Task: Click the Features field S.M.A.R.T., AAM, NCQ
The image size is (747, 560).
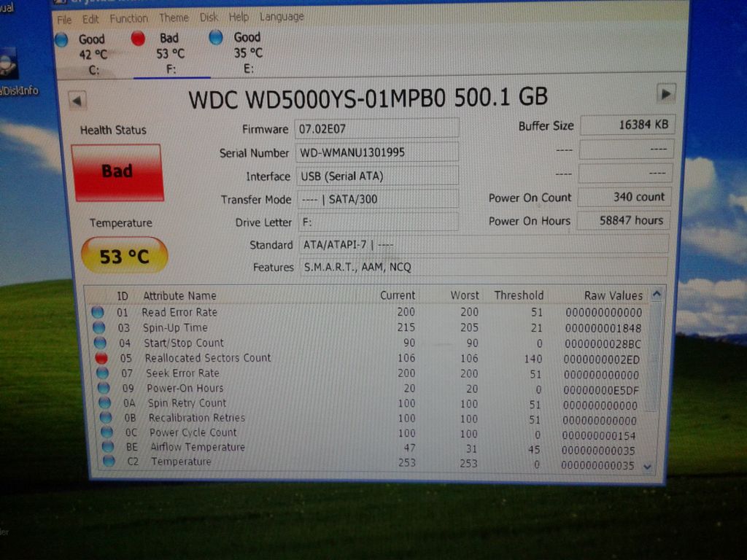Action: click(x=484, y=267)
